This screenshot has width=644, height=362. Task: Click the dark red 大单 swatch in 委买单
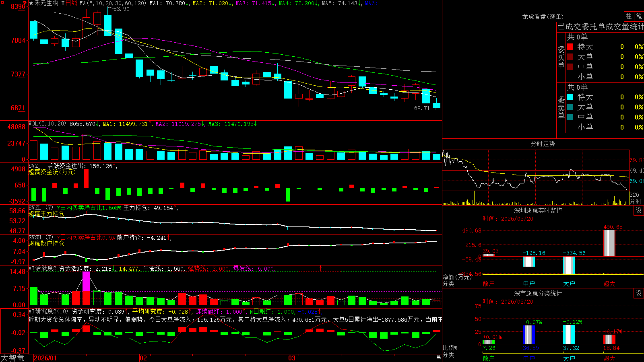570,57
